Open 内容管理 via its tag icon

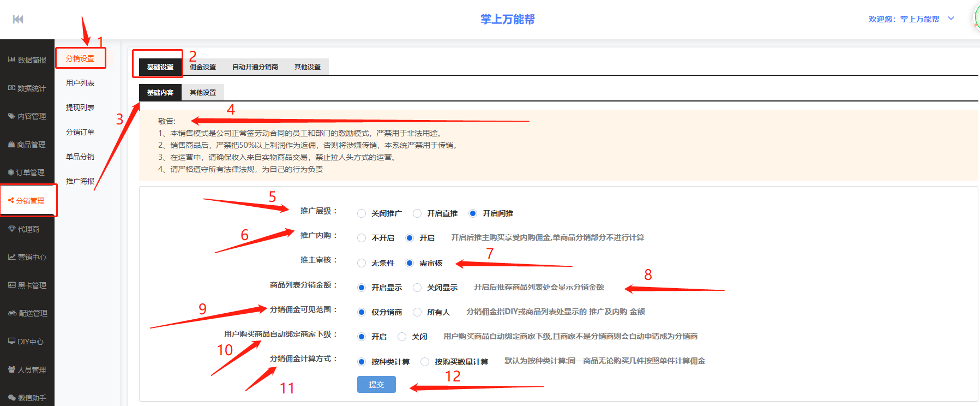tap(11, 116)
